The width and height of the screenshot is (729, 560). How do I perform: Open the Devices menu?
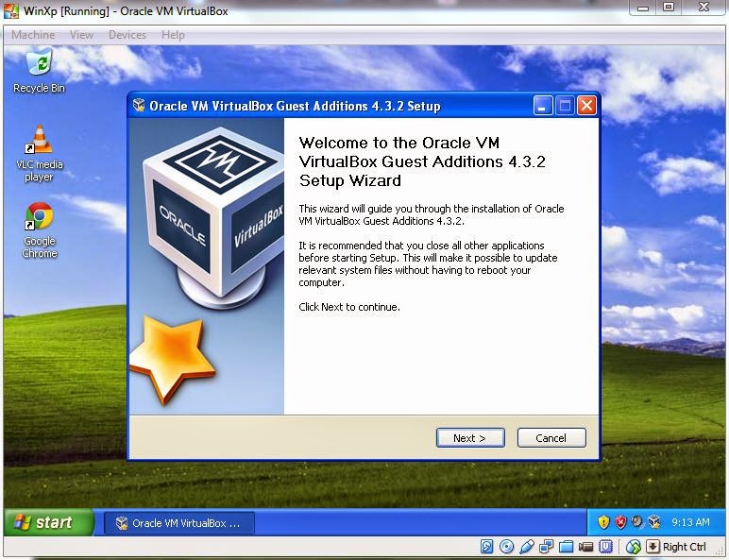(x=127, y=35)
